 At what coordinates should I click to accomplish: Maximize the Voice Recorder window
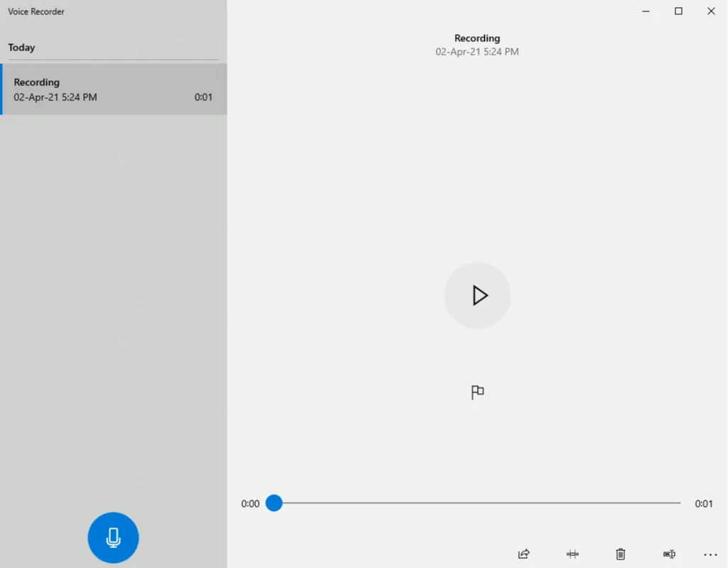point(678,11)
